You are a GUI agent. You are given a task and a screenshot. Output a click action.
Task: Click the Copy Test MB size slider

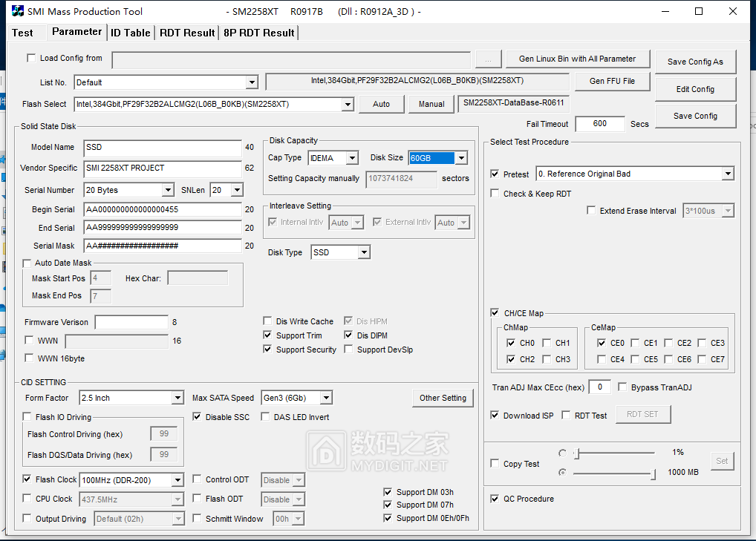click(x=614, y=474)
